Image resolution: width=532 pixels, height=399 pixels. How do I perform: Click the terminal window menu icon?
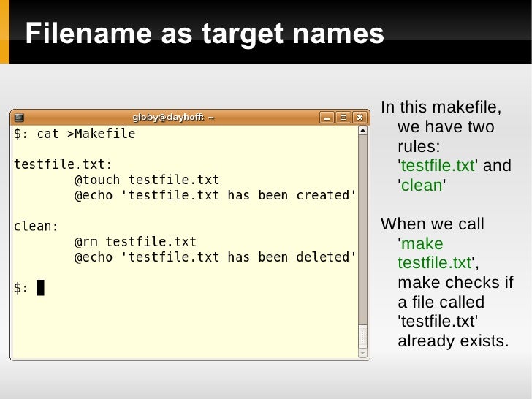(x=19, y=118)
